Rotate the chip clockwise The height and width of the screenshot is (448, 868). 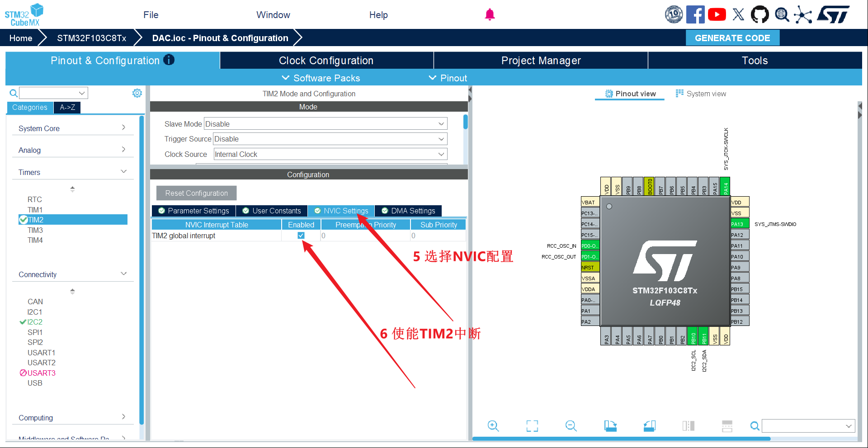pos(610,426)
